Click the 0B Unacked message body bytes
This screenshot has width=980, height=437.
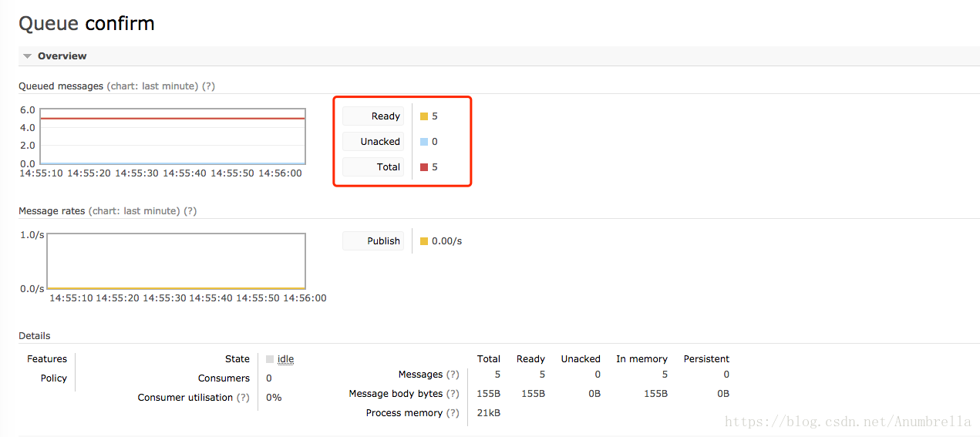(594, 394)
